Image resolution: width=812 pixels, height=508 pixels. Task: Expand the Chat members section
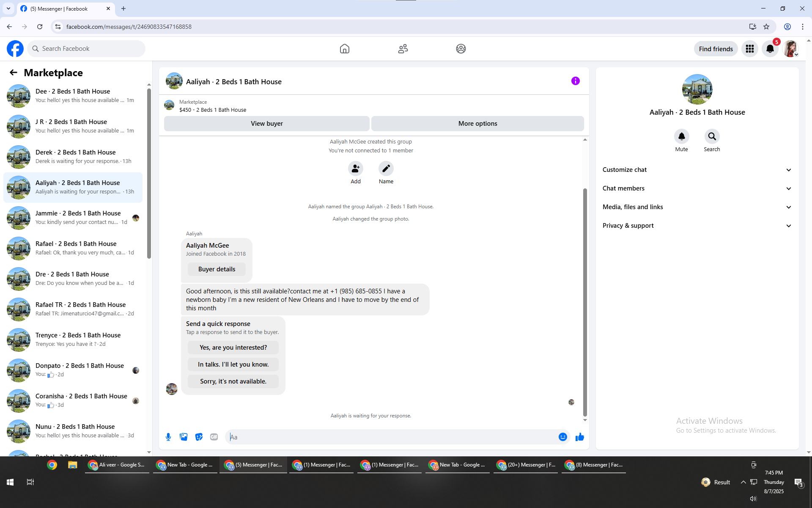697,188
